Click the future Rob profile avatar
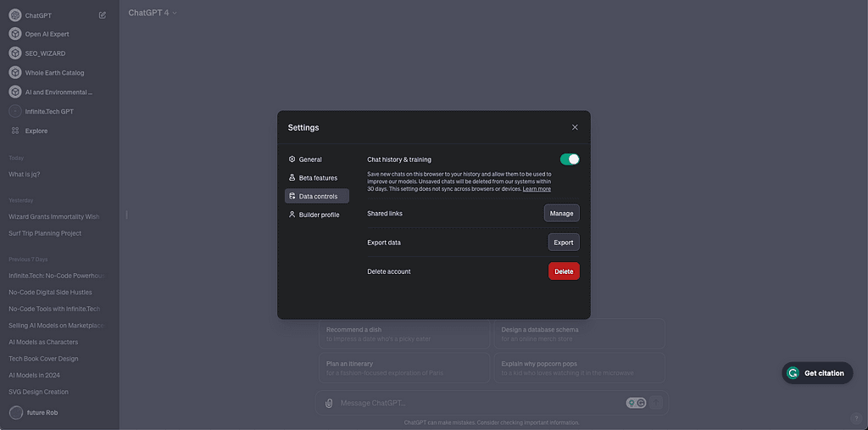This screenshot has height=430, width=868. pyautogui.click(x=17, y=412)
